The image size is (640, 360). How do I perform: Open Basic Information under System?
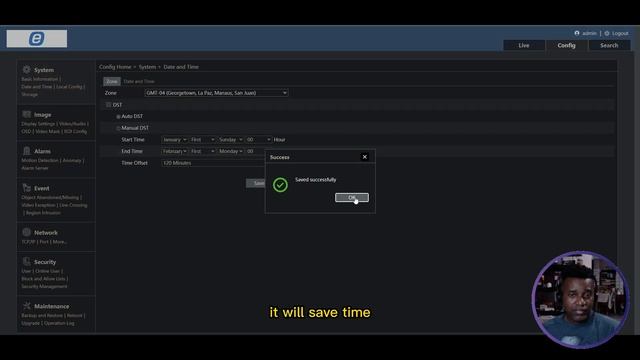click(x=40, y=79)
